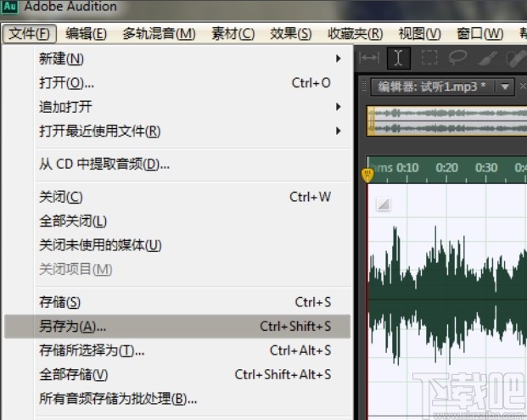Select the Paintbrush Selection tool
This screenshot has height=420, width=527.
(x=488, y=59)
